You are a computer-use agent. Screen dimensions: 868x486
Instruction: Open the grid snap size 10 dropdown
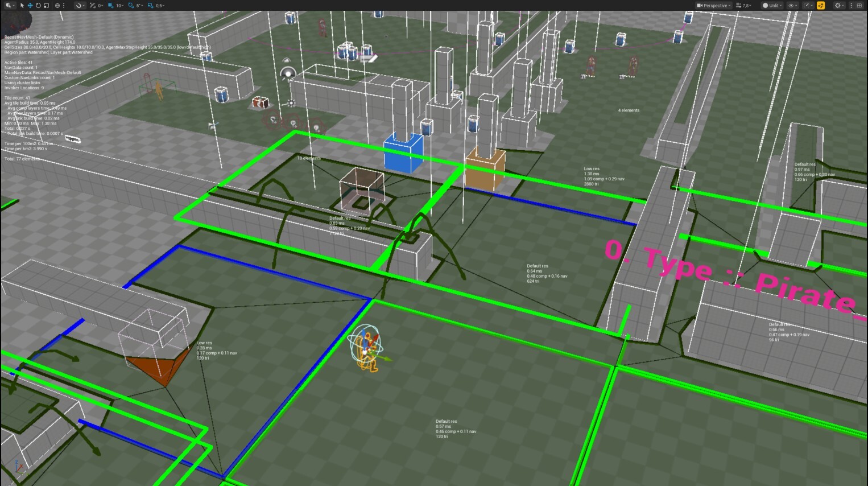120,6
